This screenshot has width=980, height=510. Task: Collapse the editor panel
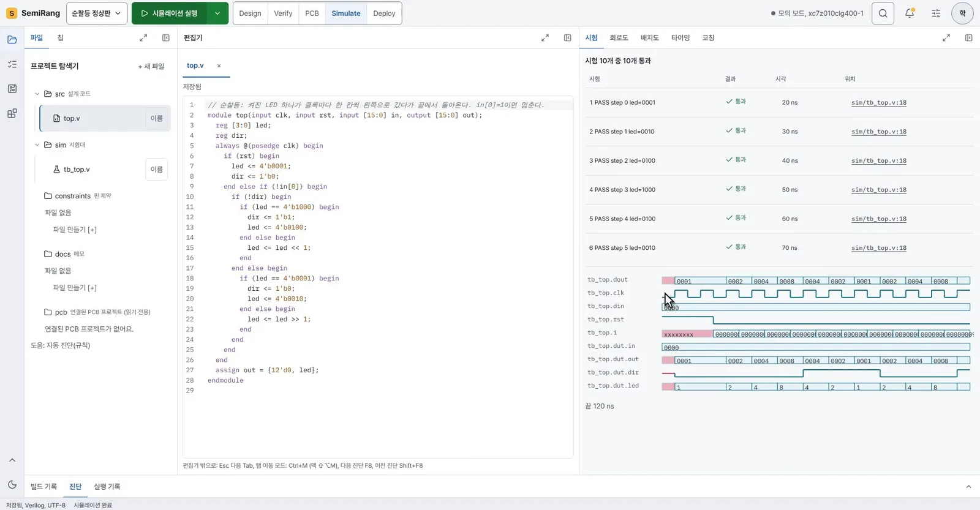[568, 38]
